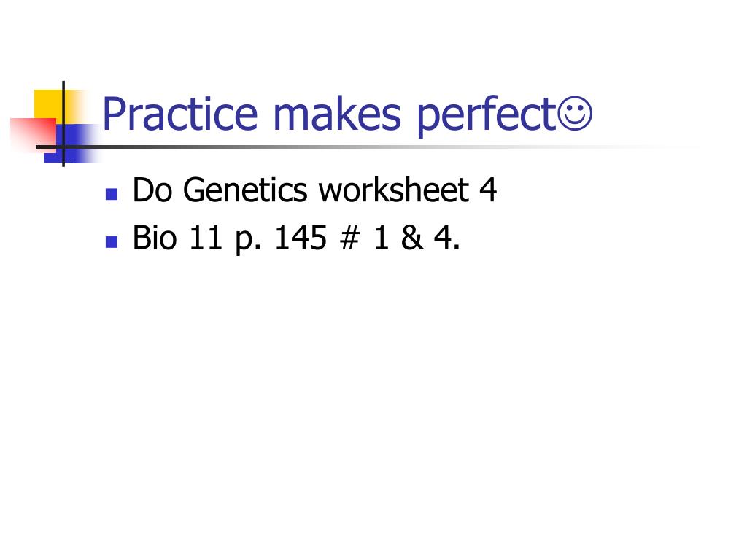Screen dimensions: 747x560
Task: Click the word Practice in title
Action: tap(180, 114)
